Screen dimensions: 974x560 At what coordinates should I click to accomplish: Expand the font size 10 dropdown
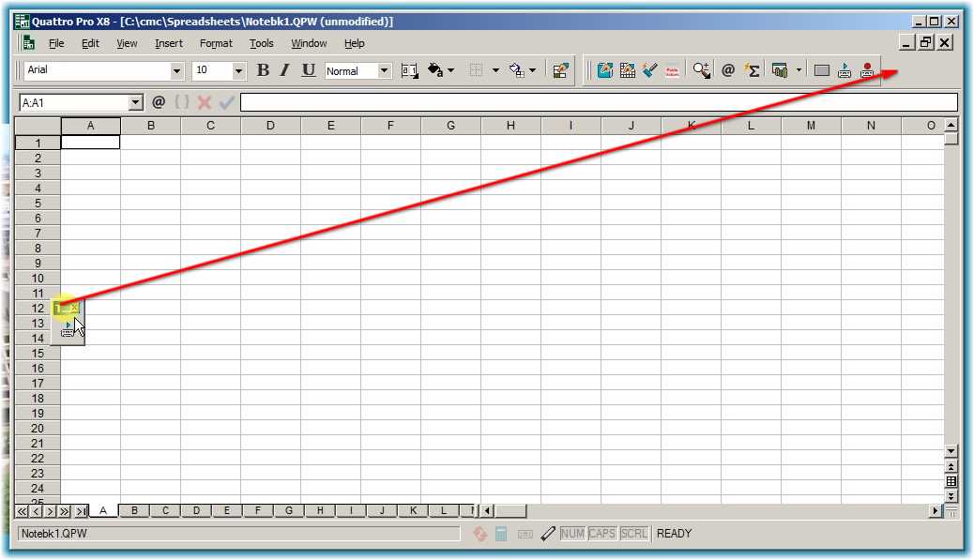238,71
